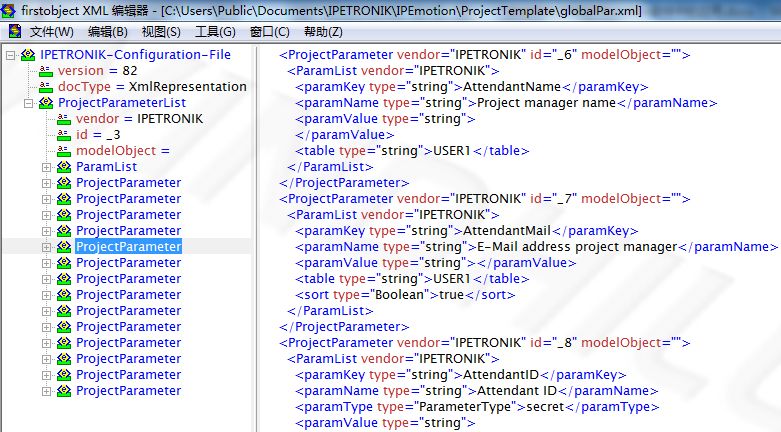
Task: Select the IPETRONIK-Configuration-File tree label
Action: [135, 55]
